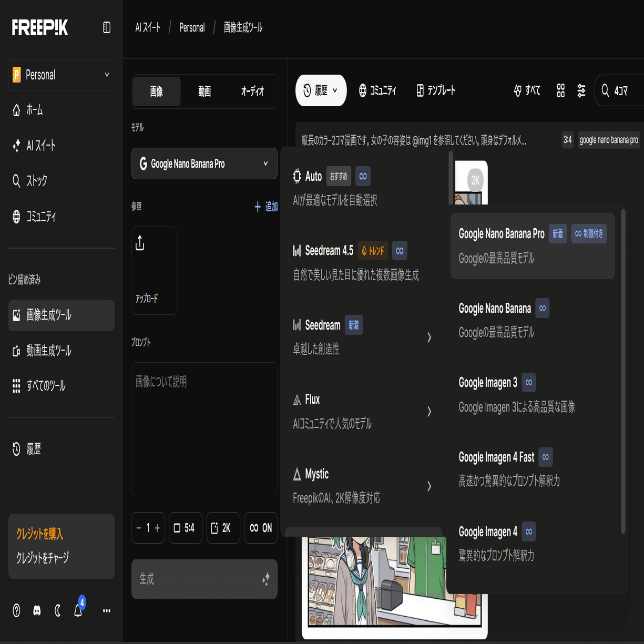Open the help question-mark icon
Viewport: 644px width, 644px height.
click(16, 610)
